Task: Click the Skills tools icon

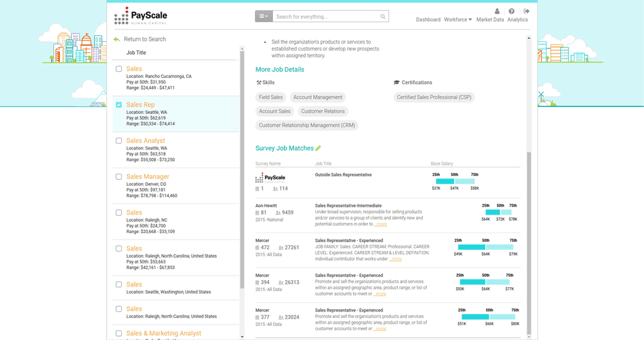Action: [x=259, y=82]
